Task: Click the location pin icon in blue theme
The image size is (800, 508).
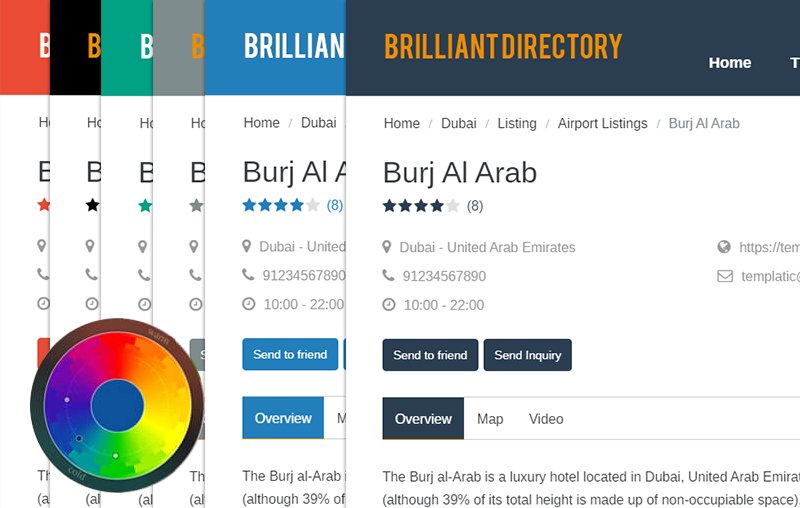Action: coord(246,246)
